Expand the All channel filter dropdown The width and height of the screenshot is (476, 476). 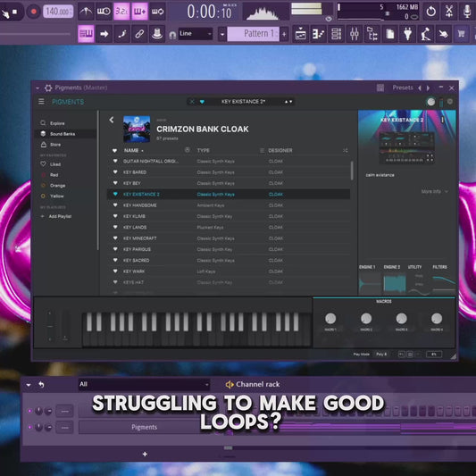(144, 384)
